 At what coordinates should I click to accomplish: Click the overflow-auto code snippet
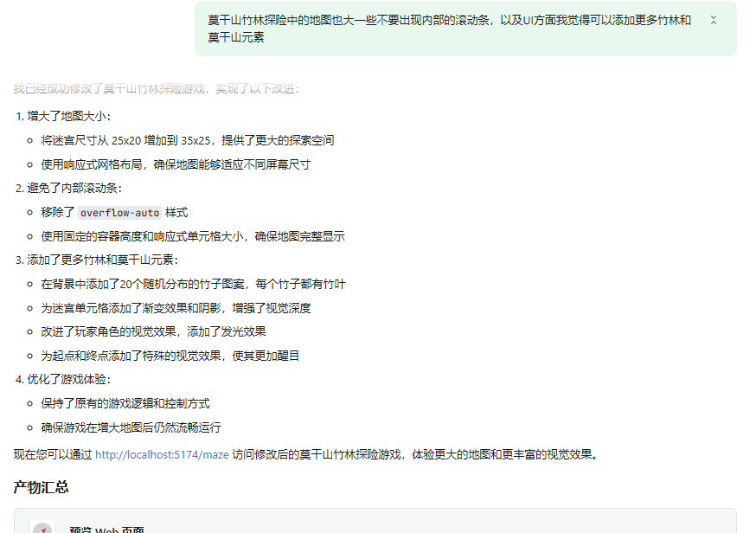[x=119, y=213]
